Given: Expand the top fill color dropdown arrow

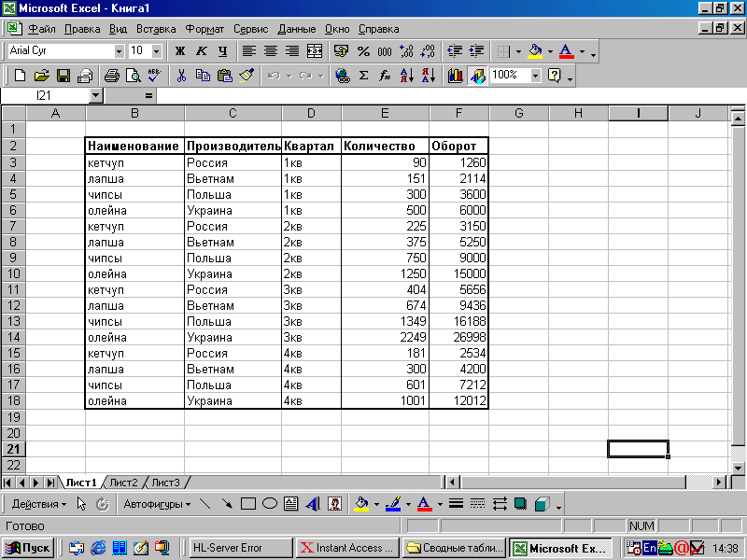Looking at the screenshot, I should pyautogui.click(x=550, y=51).
